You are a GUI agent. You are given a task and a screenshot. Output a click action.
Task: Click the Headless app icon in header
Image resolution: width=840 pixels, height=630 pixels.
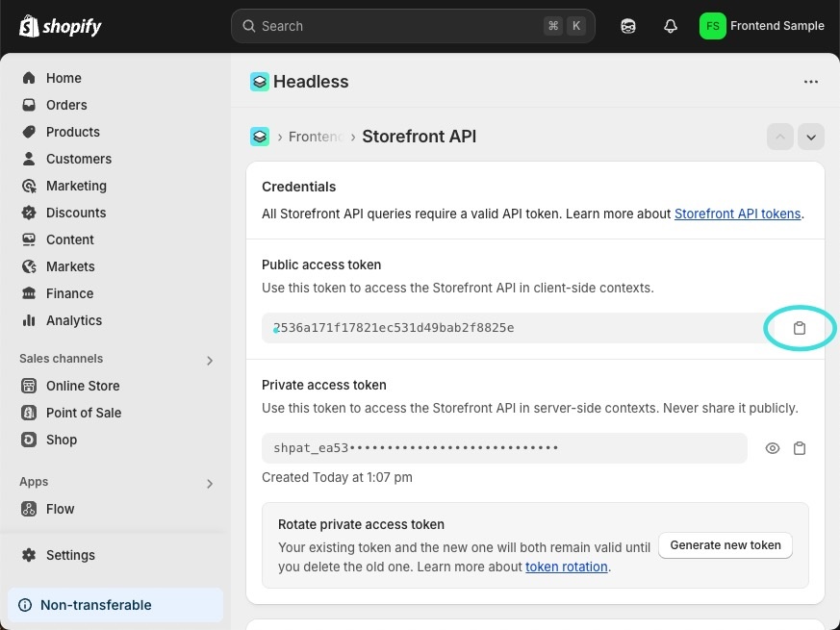260,82
